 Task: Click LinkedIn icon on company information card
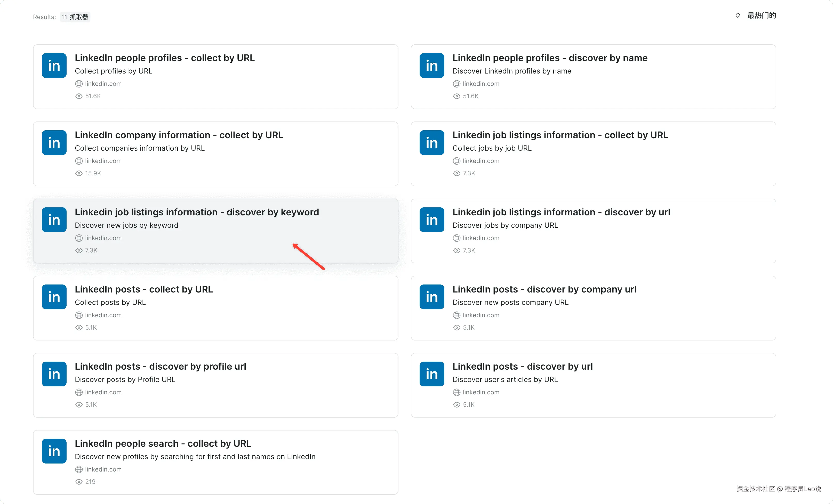54,143
